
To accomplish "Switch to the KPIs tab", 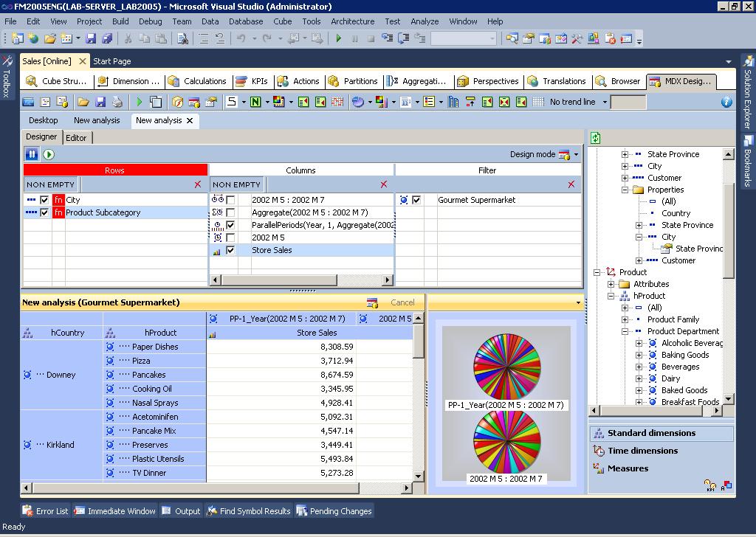I will click(252, 81).
